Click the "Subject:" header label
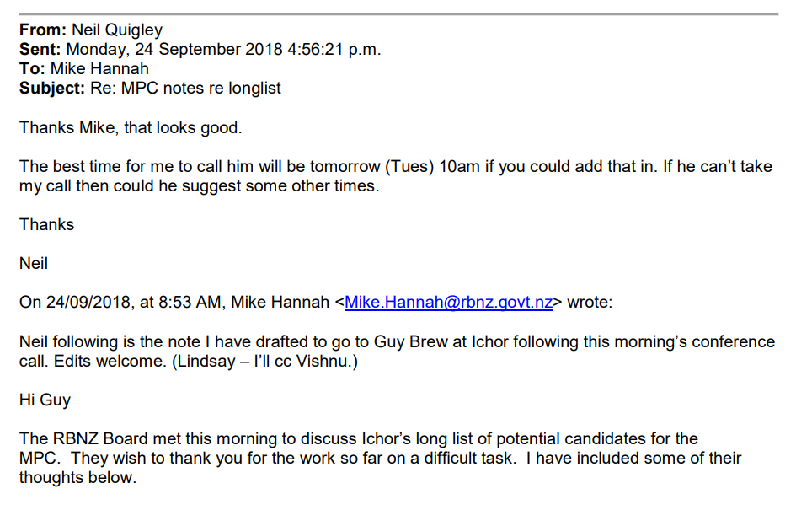The width and height of the screenshot is (812, 510). coord(52,88)
